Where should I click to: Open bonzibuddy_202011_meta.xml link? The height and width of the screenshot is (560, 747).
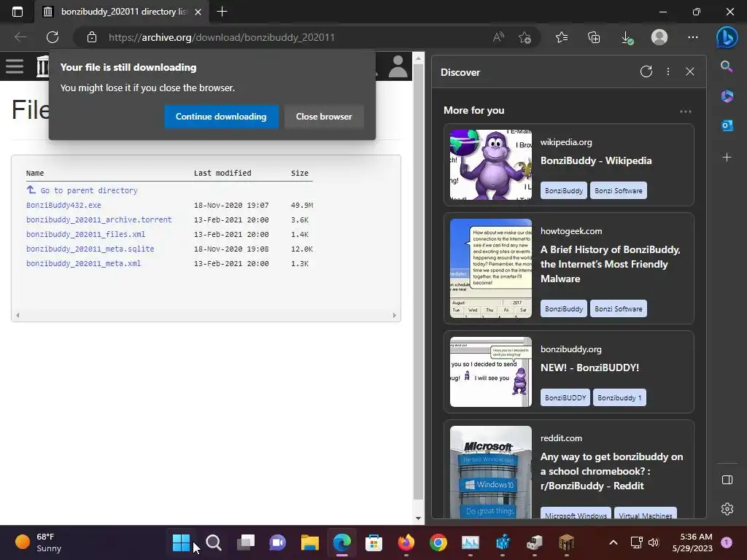[x=83, y=263]
